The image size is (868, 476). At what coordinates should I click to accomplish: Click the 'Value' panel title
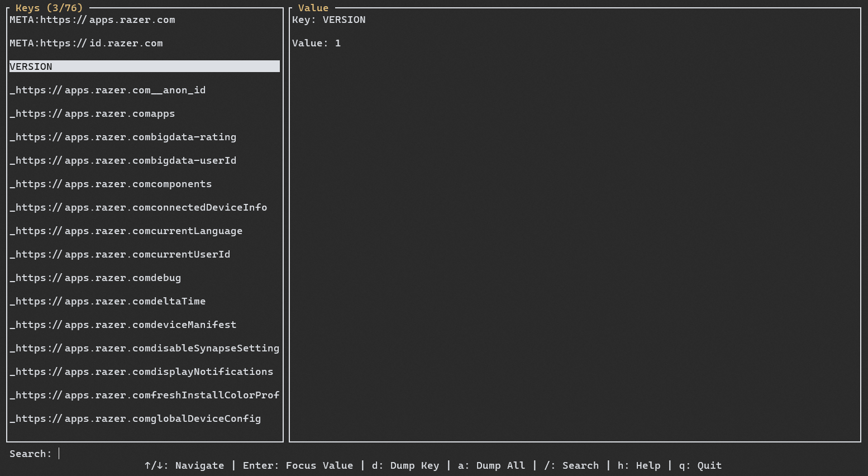pyautogui.click(x=313, y=8)
